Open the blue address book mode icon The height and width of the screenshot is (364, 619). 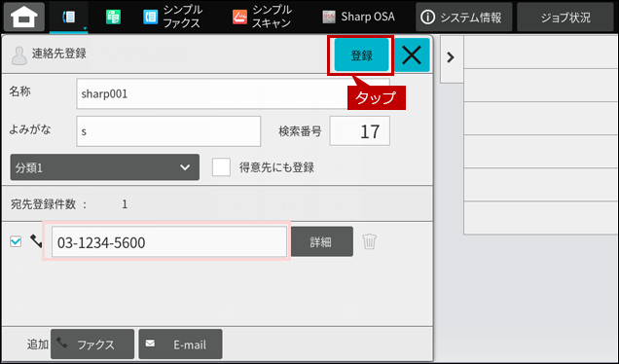click(x=69, y=17)
